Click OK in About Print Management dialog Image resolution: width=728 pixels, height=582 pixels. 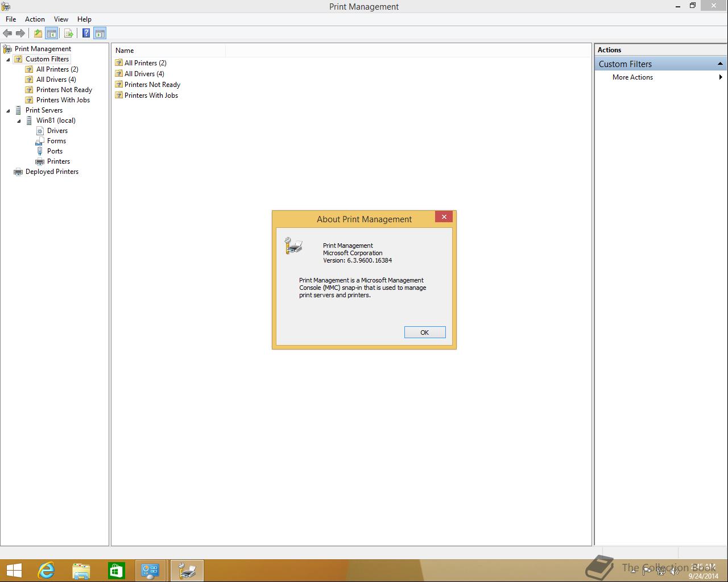[425, 332]
